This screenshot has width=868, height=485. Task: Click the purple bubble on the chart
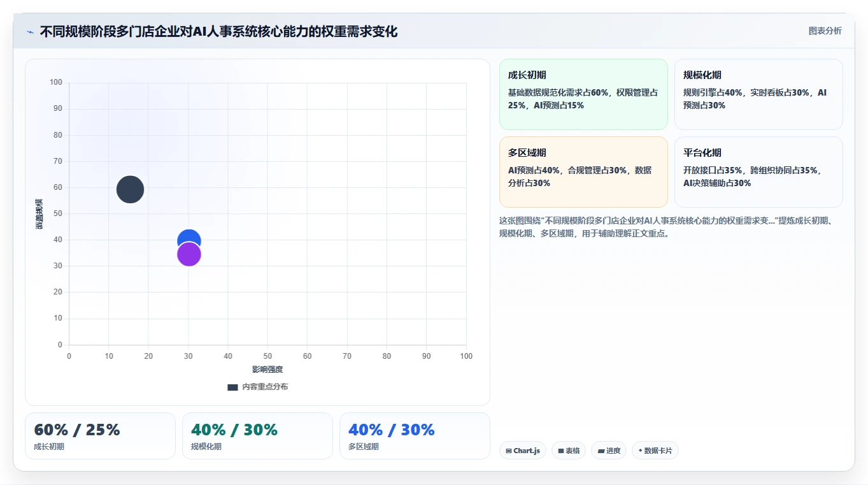[x=189, y=254]
